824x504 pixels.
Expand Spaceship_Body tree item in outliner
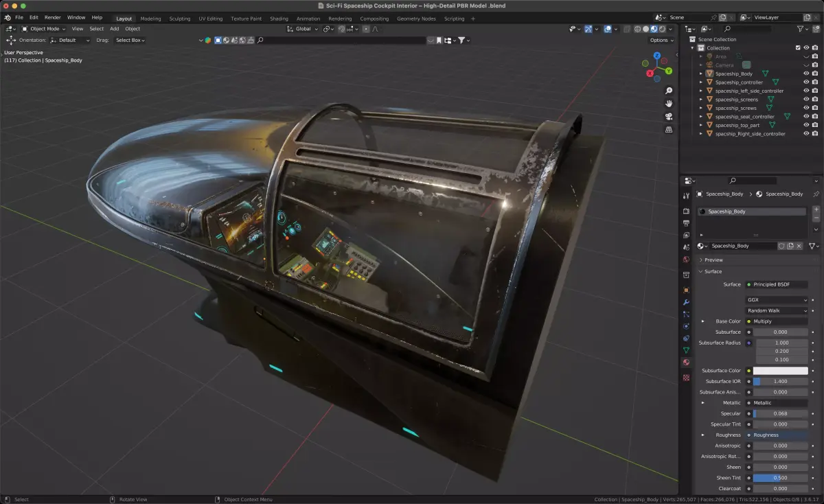pyautogui.click(x=701, y=73)
